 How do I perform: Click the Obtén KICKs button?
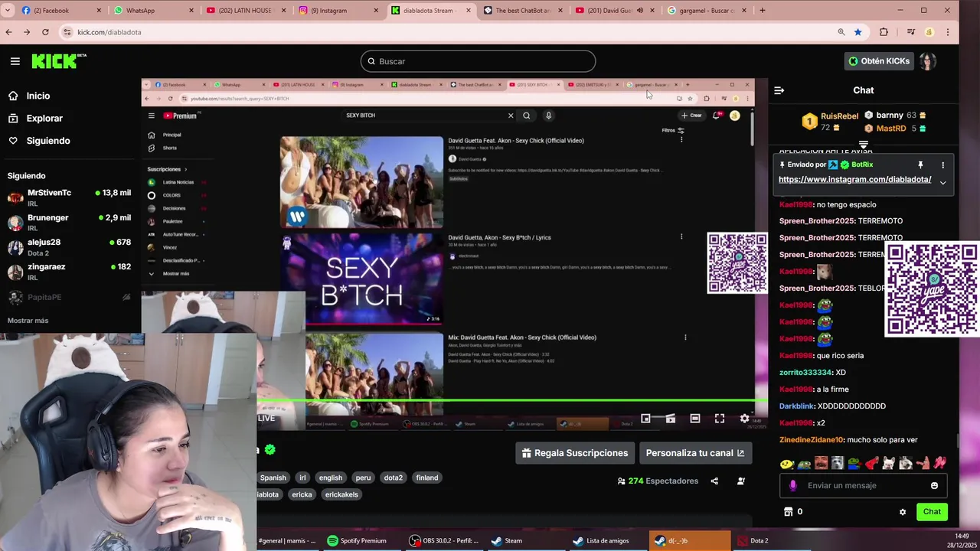879,61
